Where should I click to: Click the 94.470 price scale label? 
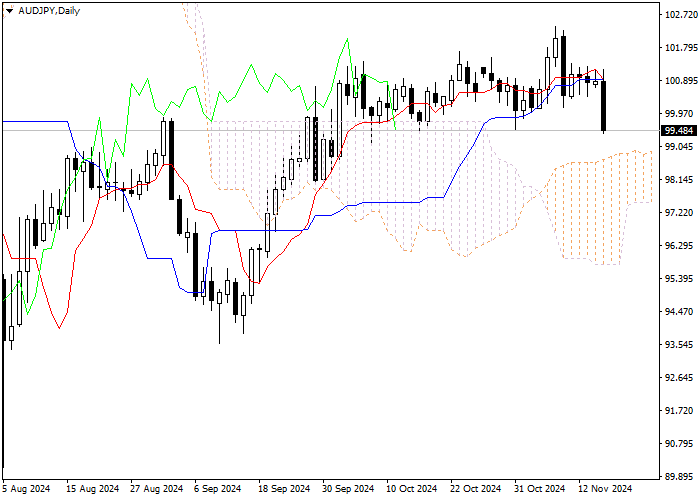click(x=681, y=312)
